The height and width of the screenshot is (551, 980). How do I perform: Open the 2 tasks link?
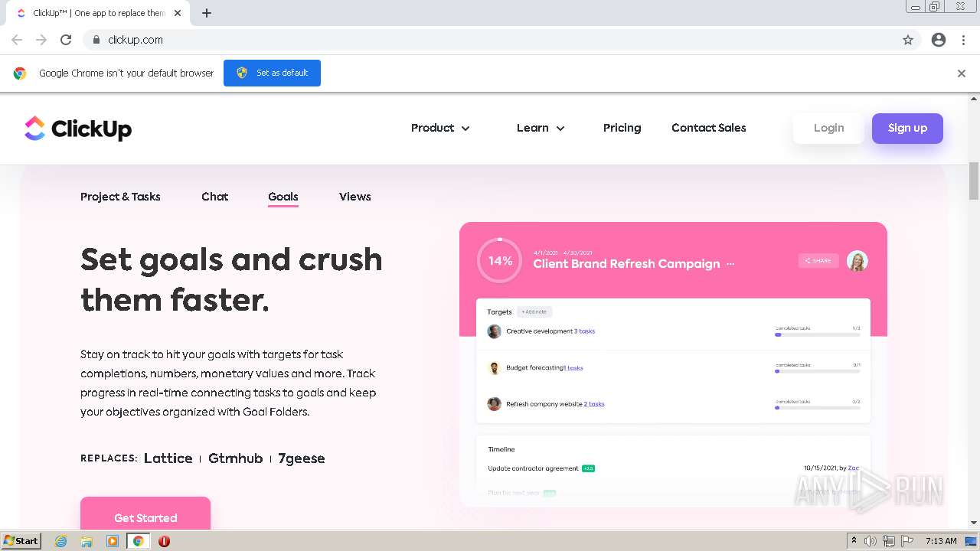click(x=594, y=404)
